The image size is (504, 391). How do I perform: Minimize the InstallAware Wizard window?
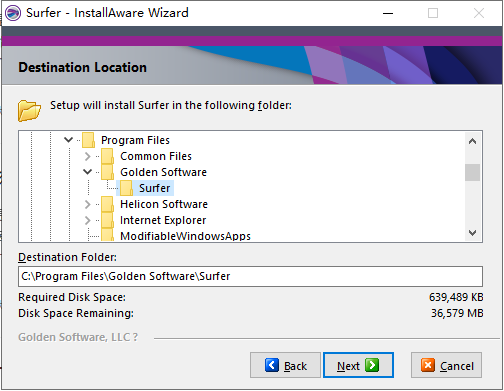[x=388, y=13]
